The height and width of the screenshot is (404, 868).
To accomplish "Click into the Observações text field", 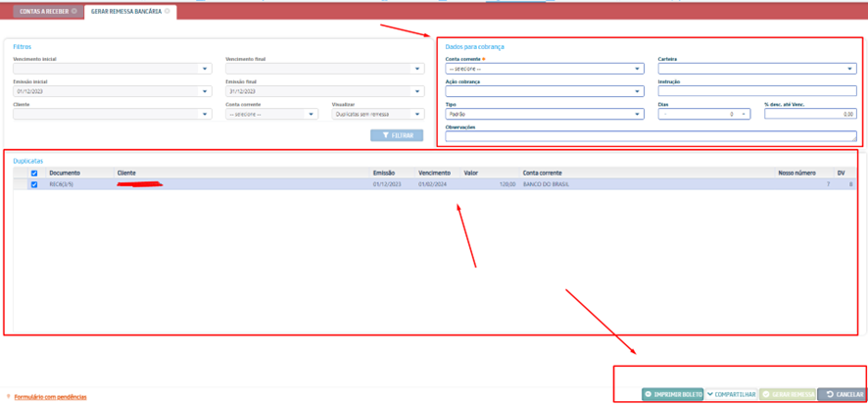I will (651, 136).
